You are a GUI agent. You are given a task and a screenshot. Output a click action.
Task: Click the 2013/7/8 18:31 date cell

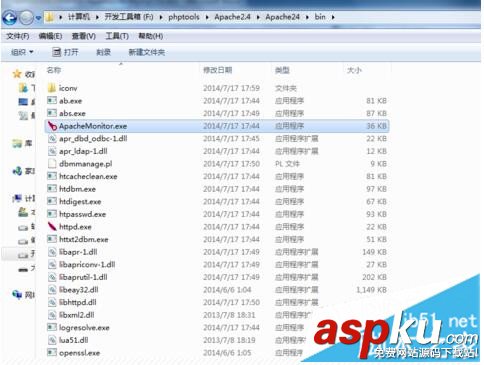pos(229,315)
